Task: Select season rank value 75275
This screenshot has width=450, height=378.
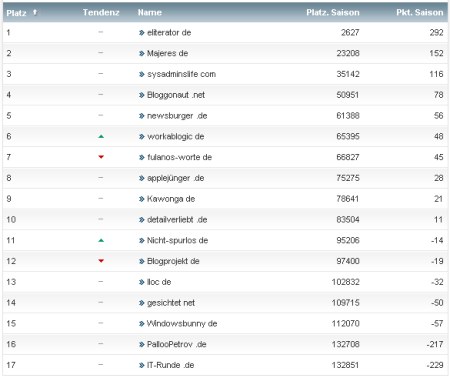Action: click(348, 178)
